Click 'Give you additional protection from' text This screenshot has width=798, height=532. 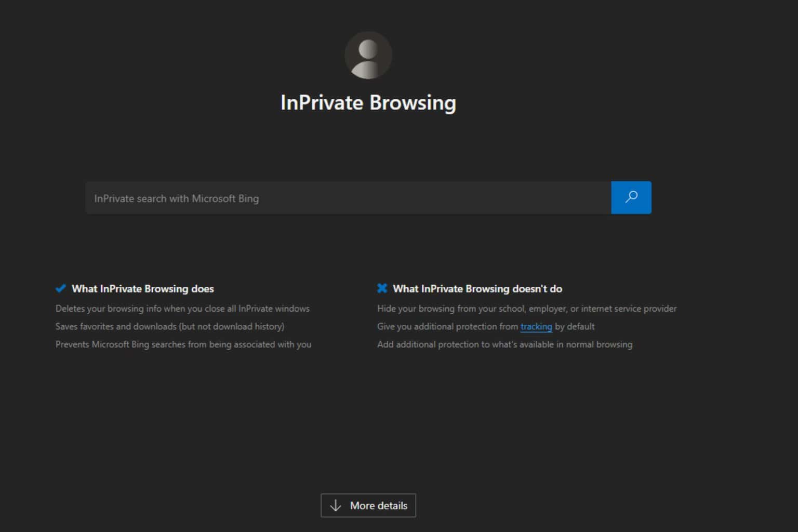point(447,326)
